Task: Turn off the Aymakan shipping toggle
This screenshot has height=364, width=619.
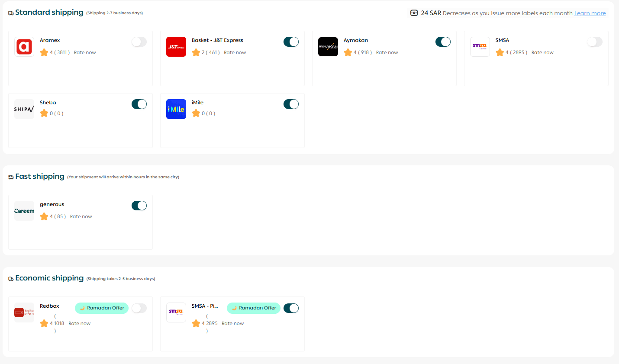Action: (x=443, y=42)
